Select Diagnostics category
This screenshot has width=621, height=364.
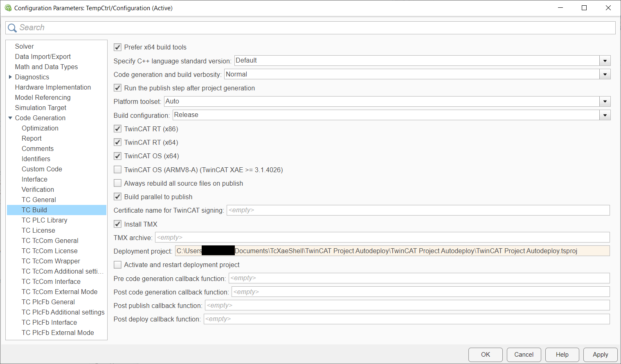click(32, 77)
